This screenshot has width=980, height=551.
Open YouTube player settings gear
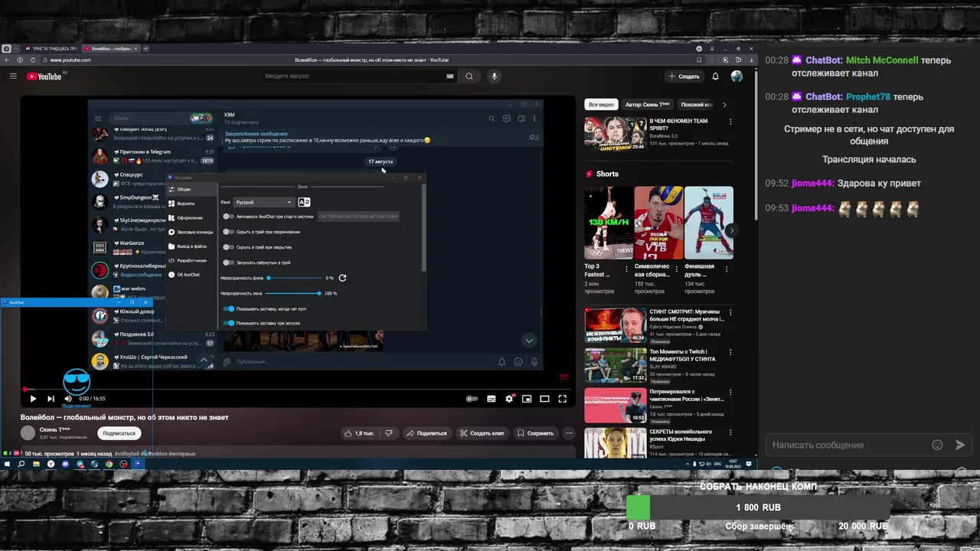[509, 399]
